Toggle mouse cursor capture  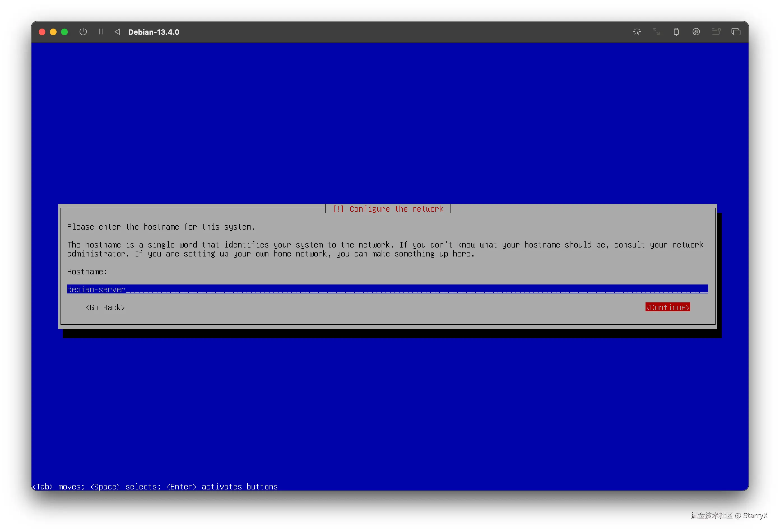637,32
